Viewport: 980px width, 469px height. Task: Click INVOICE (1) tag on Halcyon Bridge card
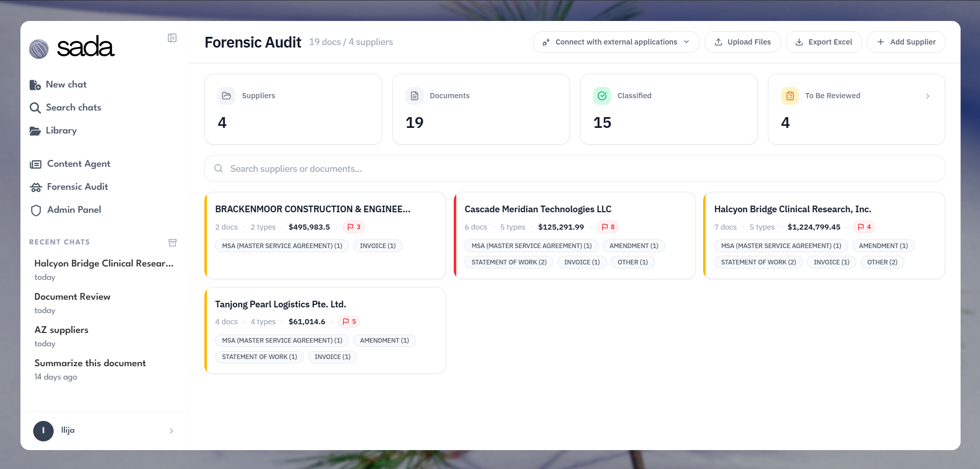831,262
